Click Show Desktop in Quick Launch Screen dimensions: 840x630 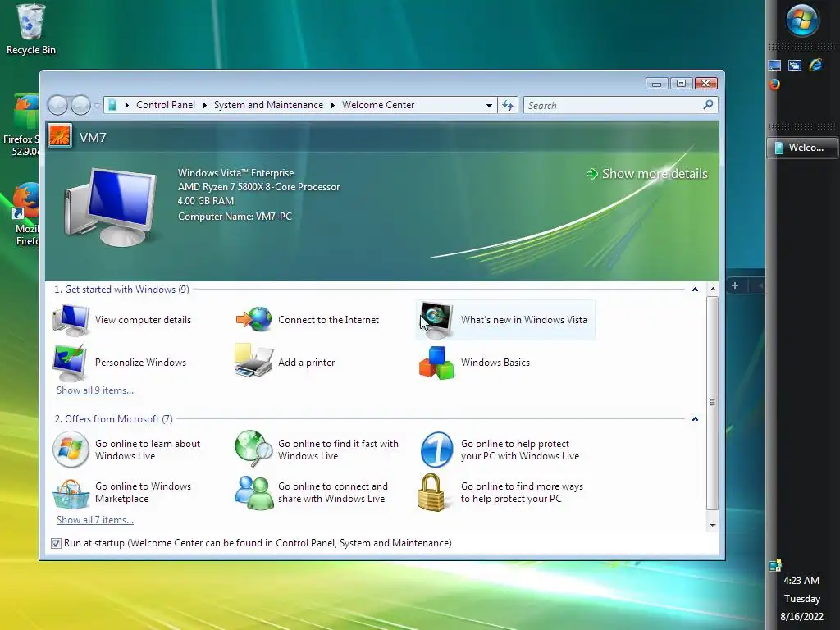point(774,66)
